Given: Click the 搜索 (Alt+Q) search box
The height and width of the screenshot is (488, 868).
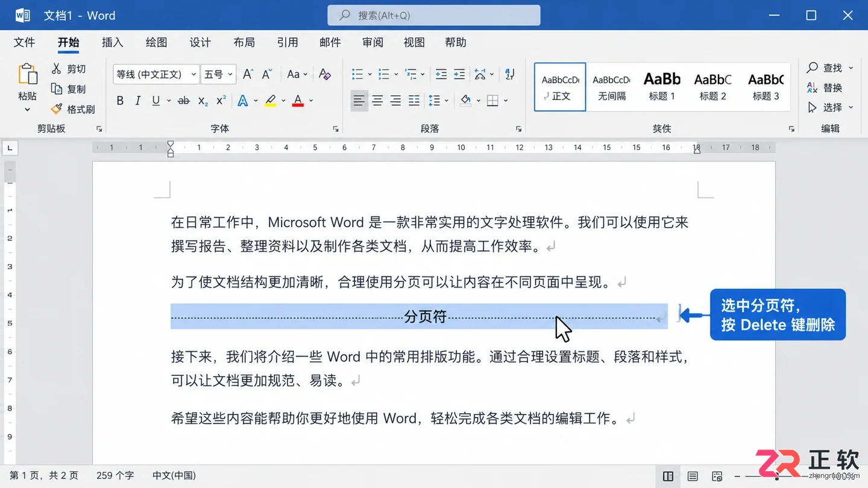Looking at the screenshot, I should point(434,16).
